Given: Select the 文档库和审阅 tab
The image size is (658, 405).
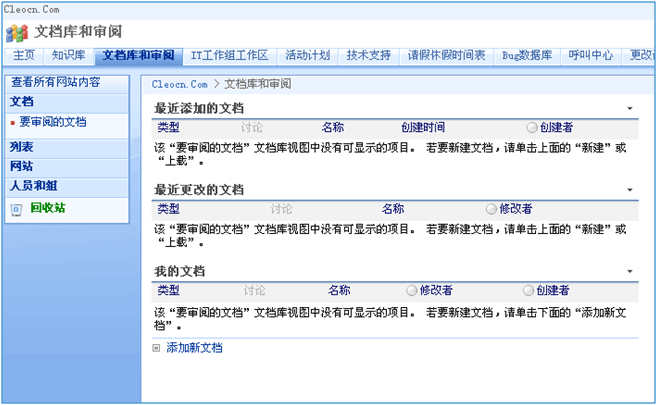Looking at the screenshot, I should click(138, 55).
